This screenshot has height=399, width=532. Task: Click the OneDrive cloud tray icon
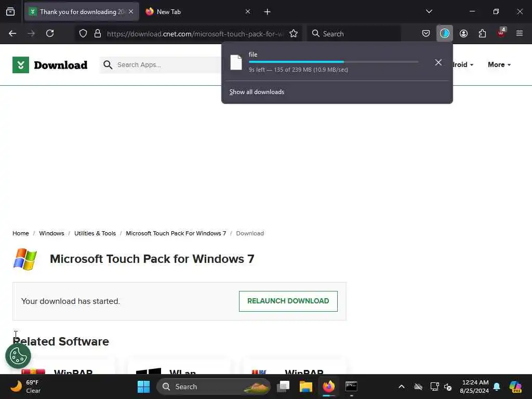[x=418, y=387]
